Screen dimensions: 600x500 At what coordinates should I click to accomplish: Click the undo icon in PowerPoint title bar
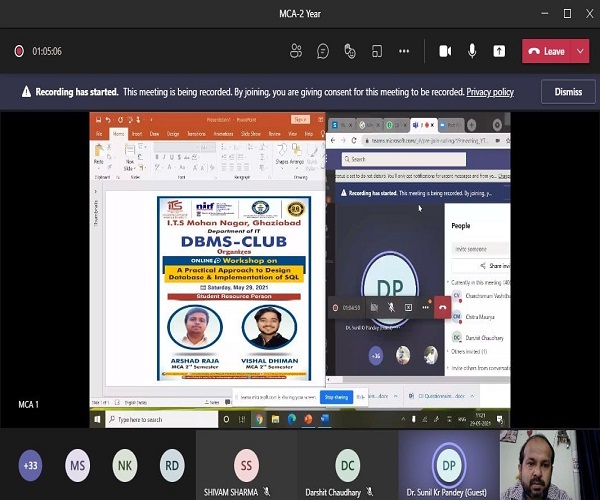pyautogui.click(x=108, y=120)
